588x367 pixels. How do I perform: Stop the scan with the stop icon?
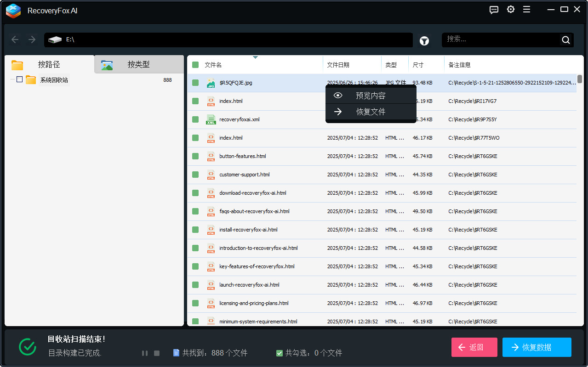(156, 353)
